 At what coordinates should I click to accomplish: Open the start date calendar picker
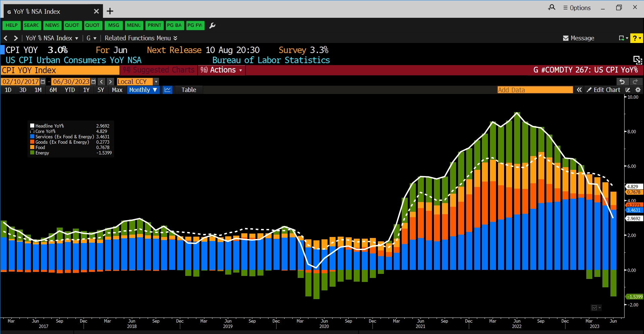[x=43, y=81]
